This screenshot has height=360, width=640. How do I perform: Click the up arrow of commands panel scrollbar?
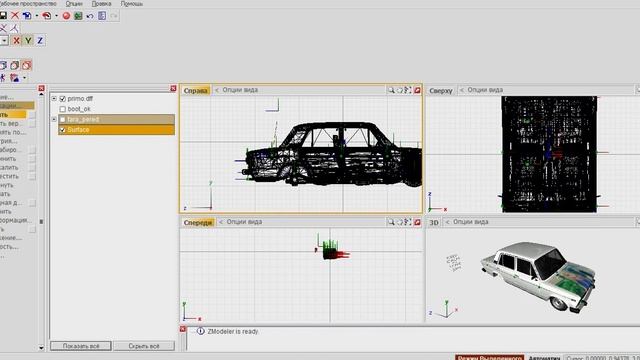point(41,94)
